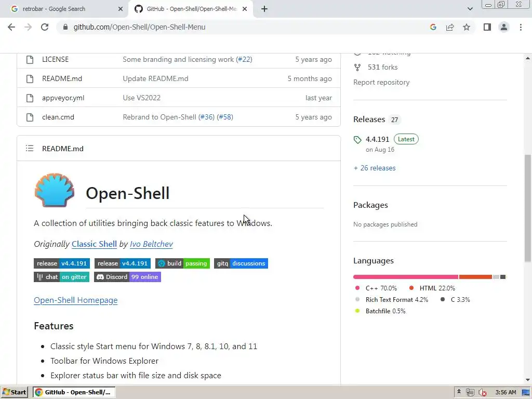Click the C++ pink language bar segment
Screen dimensions: 532x399
(x=406, y=277)
